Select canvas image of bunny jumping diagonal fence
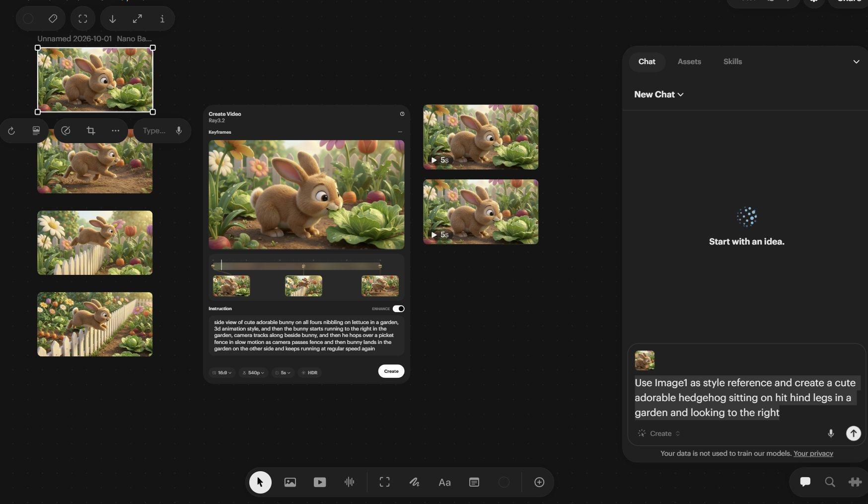 click(95, 324)
